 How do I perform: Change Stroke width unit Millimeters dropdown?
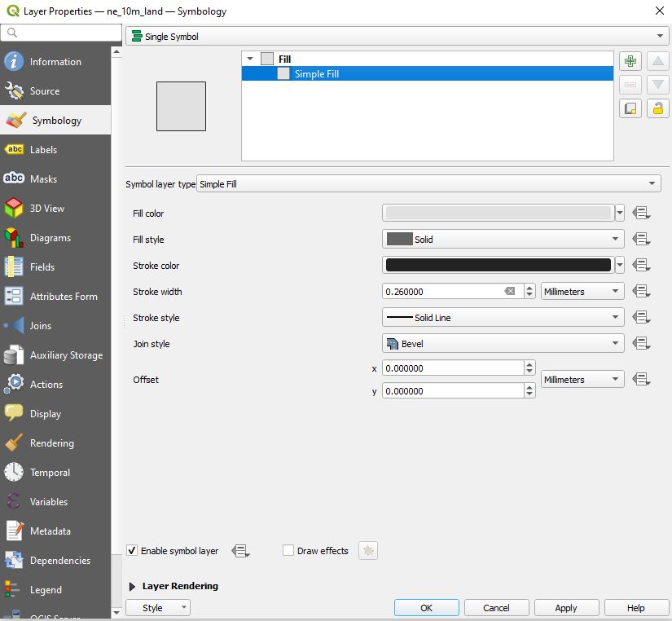pos(582,292)
